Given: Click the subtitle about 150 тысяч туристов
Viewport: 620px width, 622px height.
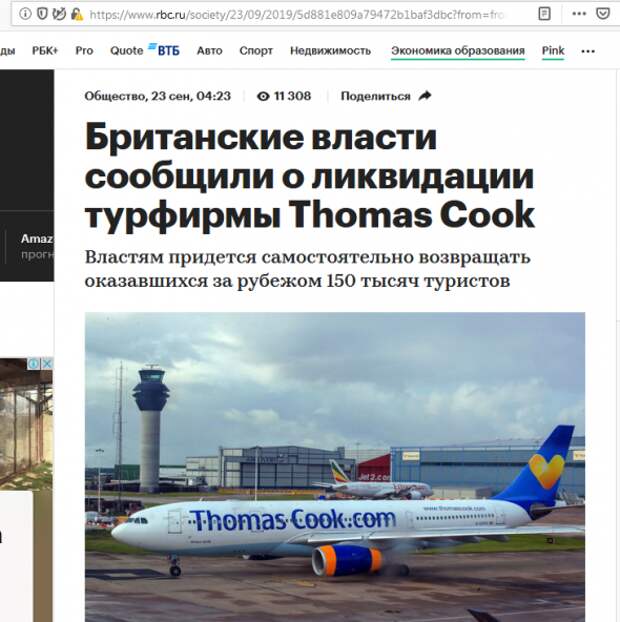Looking at the screenshot, I should pyautogui.click(x=307, y=269).
